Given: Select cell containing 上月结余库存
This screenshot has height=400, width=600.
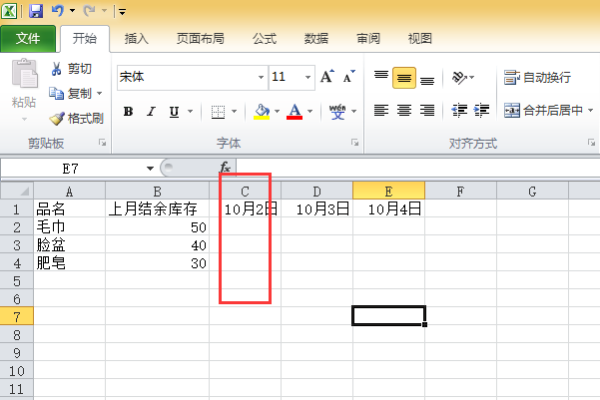Looking at the screenshot, I should coord(157,209).
